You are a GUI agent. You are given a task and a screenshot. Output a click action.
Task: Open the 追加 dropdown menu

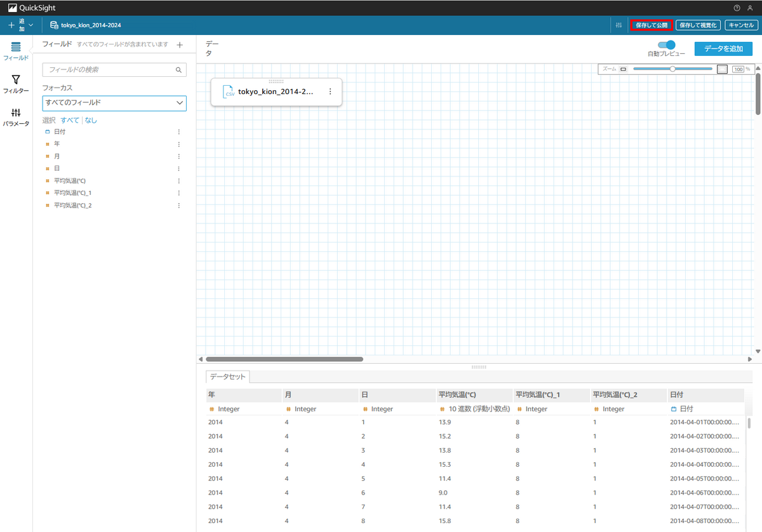21,25
